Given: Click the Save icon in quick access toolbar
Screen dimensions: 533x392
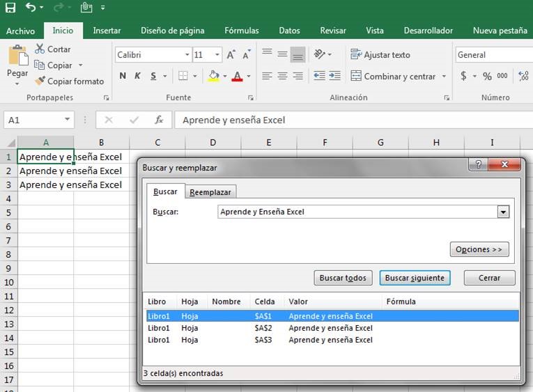Looking at the screenshot, I should pos(10,7).
